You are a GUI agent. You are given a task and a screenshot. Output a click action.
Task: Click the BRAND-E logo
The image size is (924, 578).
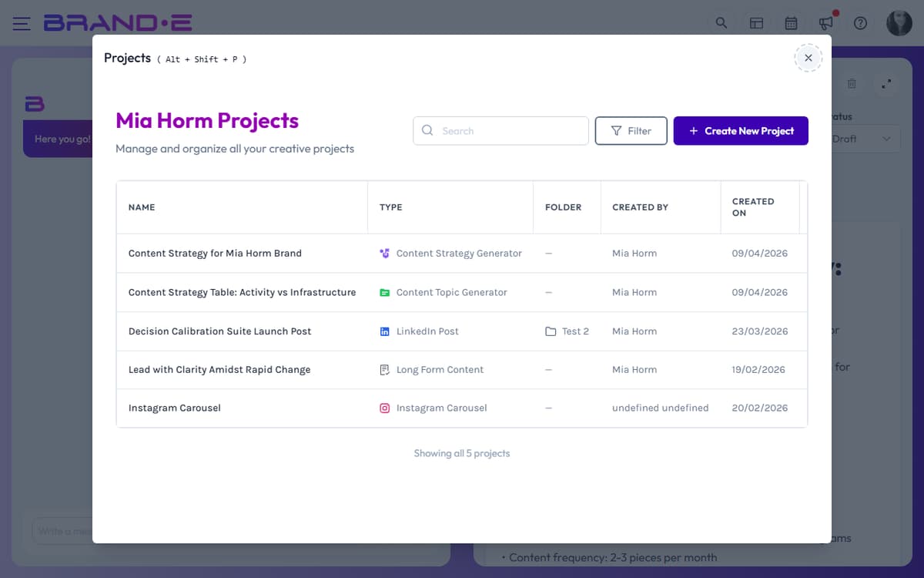coord(118,23)
